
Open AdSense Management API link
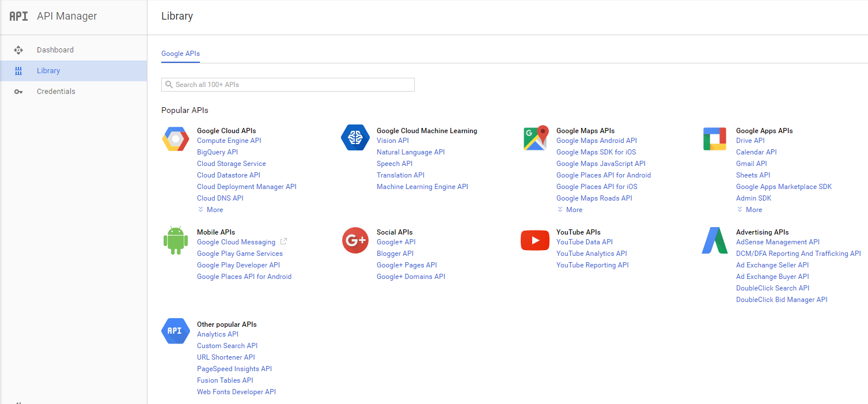778,242
